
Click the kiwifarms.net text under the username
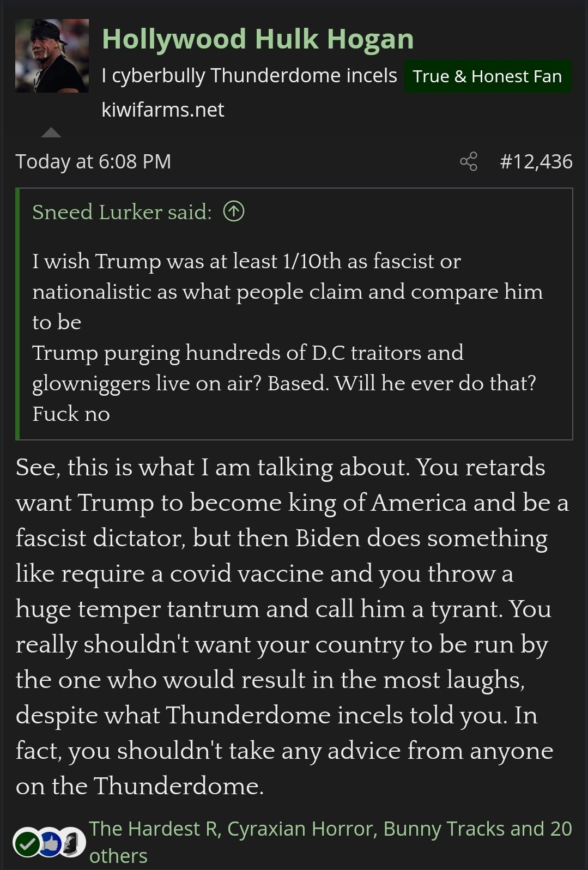162,110
